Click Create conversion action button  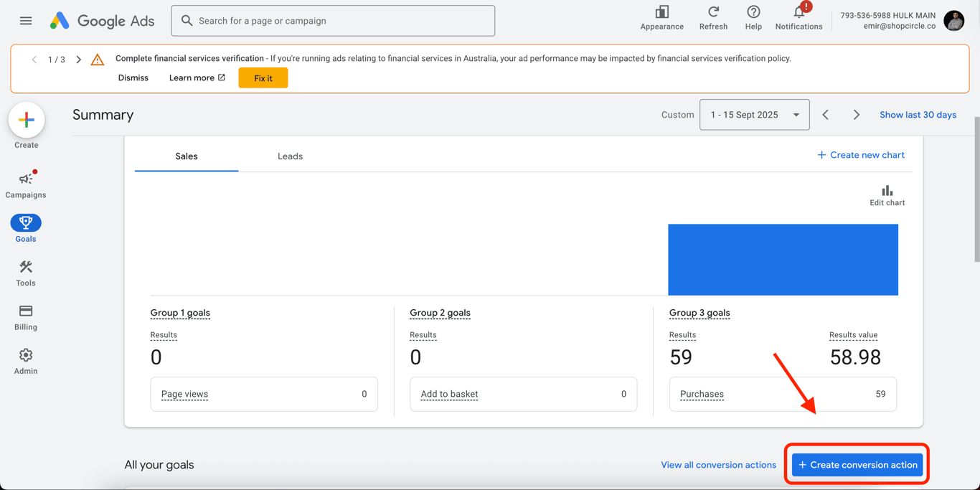857,465
